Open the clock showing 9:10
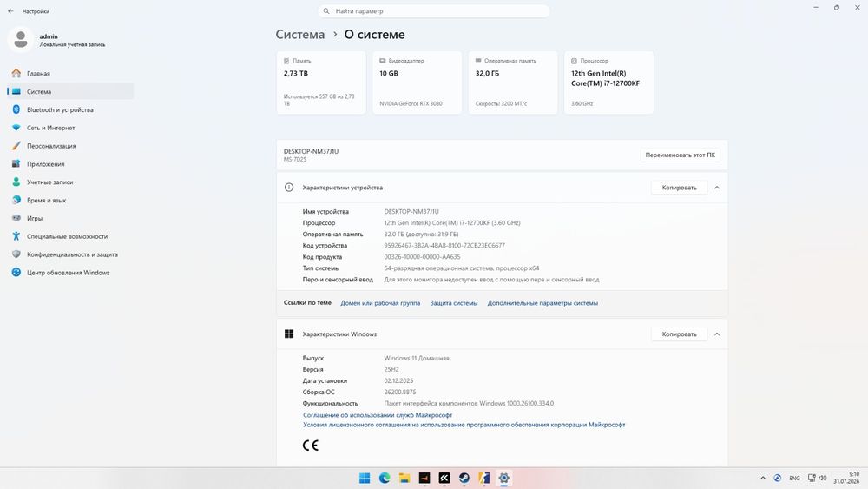The width and height of the screenshot is (868, 489). pyautogui.click(x=847, y=478)
